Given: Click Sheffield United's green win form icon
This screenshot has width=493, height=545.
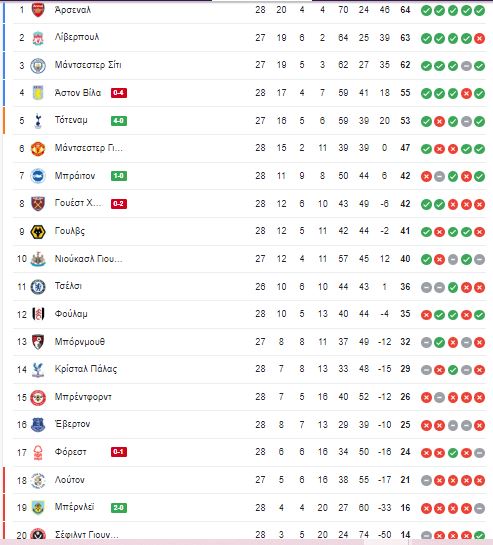Looking at the screenshot, I should tap(479, 536).
